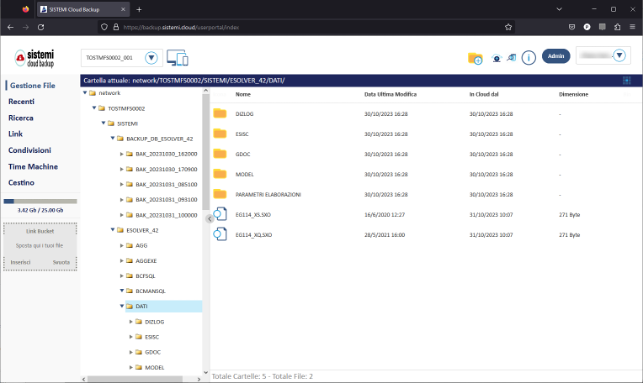The height and width of the screenshot is (384, 644).
Task: Open Time Machine in sidebar
Action: point(33,167)
